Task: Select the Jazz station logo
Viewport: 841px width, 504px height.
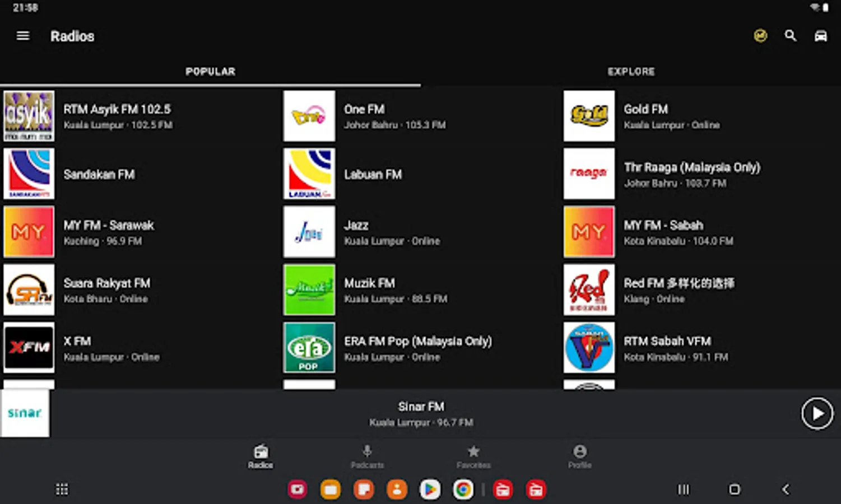Action: tap(309, 232)
